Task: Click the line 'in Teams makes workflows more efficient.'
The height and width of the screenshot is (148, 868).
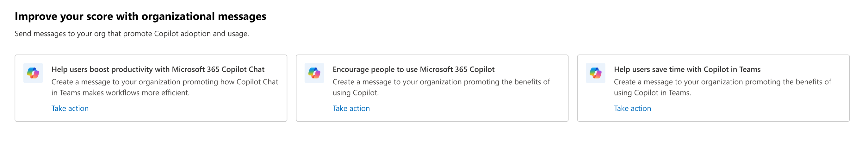Action: (x=121, y=93)
